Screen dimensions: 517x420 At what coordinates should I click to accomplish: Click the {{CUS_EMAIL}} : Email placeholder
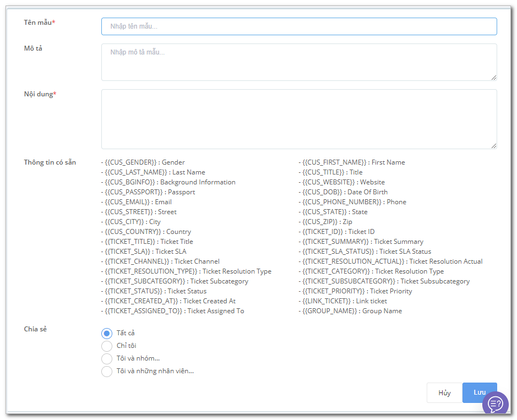pos(136,202)
